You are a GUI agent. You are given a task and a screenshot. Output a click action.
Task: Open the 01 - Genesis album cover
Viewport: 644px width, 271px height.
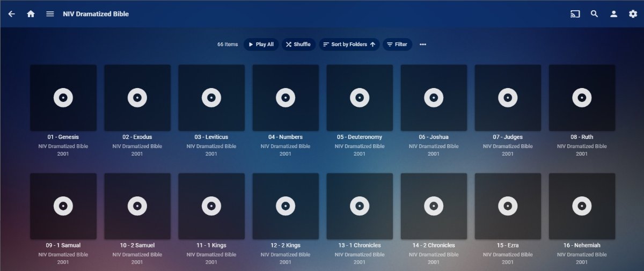(63, 98)
